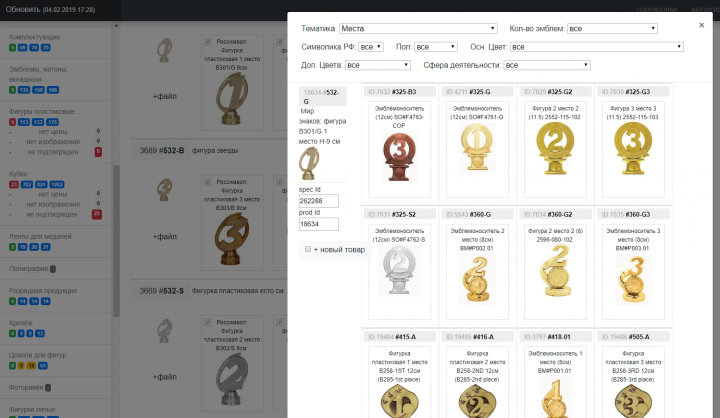
Task: Open the Пол dropdown
Action: 436,47
